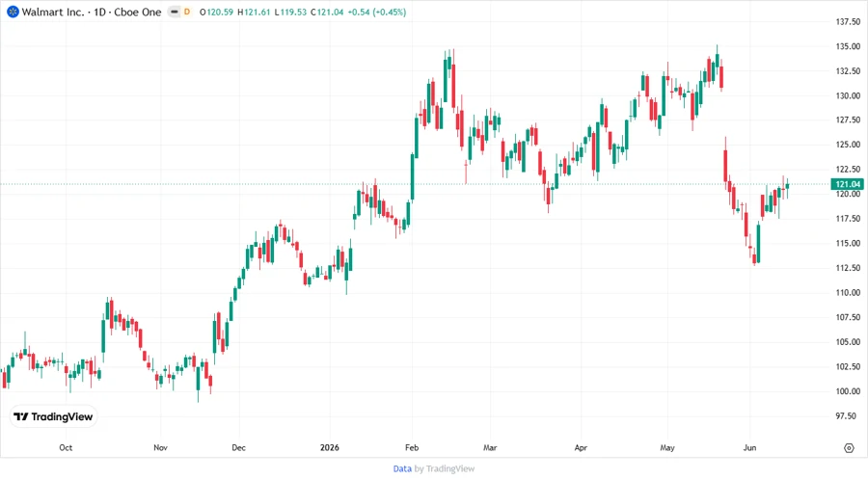Image resolution: width=868 pixels, height=480 pixels.
Task: Open chart settings gear icon
Action: point(849,448)
